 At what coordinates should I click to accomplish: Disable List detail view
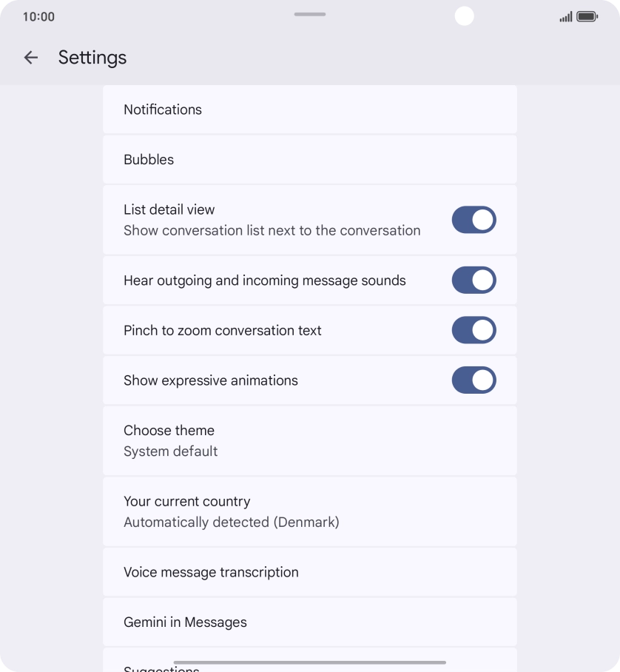(x=474, y=220)
